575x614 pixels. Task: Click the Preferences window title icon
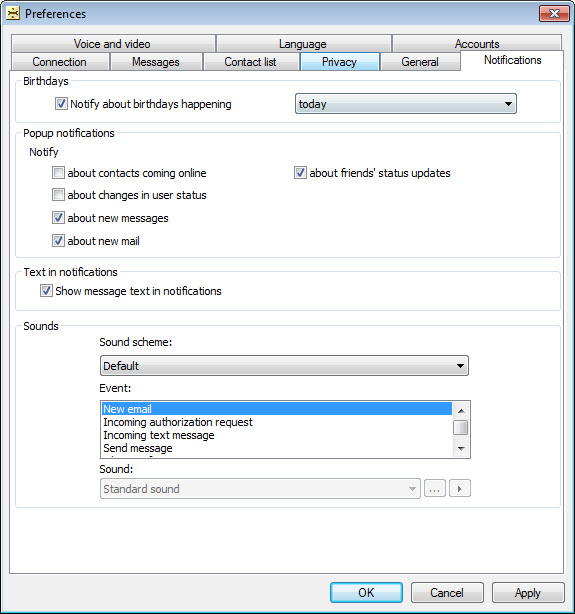click(x=13, y=13)
